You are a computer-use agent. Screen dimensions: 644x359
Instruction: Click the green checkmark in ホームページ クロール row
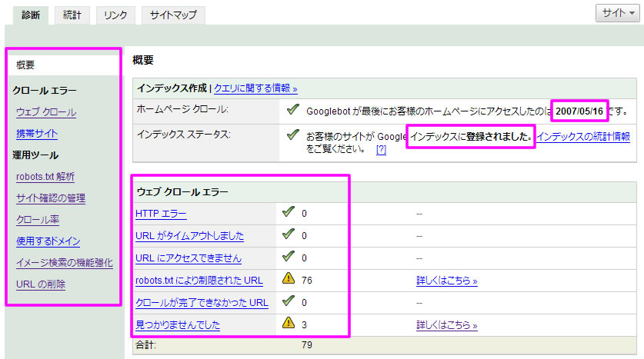pyautogui.click(x=292, y=110)
